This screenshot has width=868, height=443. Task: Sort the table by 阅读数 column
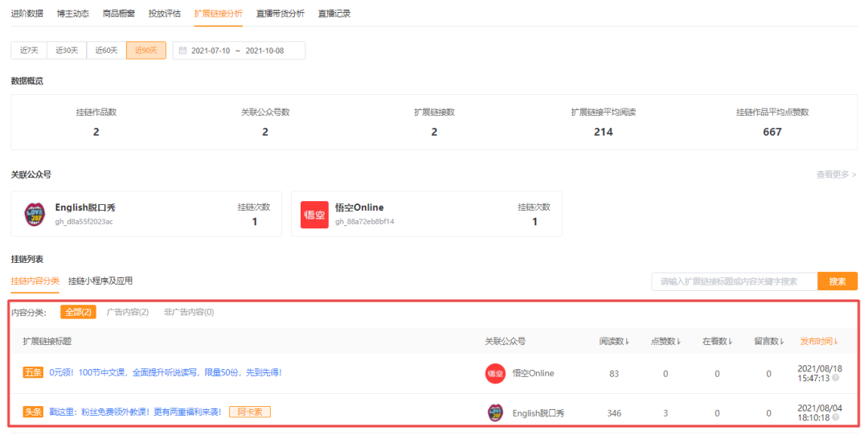click(615, 342)
